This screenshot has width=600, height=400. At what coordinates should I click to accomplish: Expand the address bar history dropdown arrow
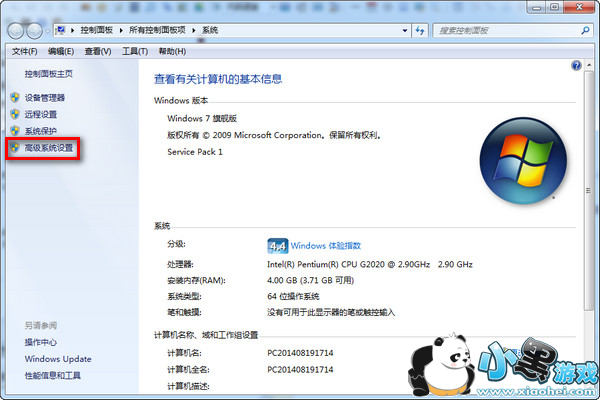404,31
